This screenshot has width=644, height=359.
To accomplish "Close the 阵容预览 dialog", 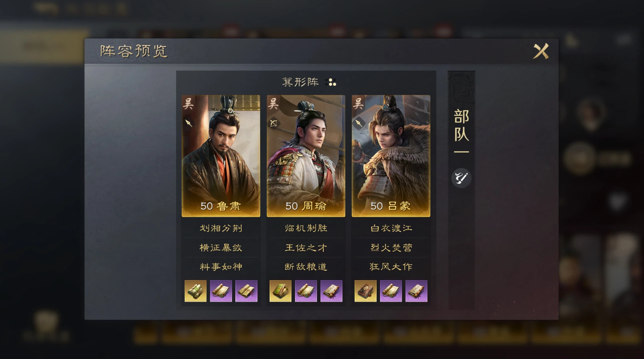I will click(541, 51).
